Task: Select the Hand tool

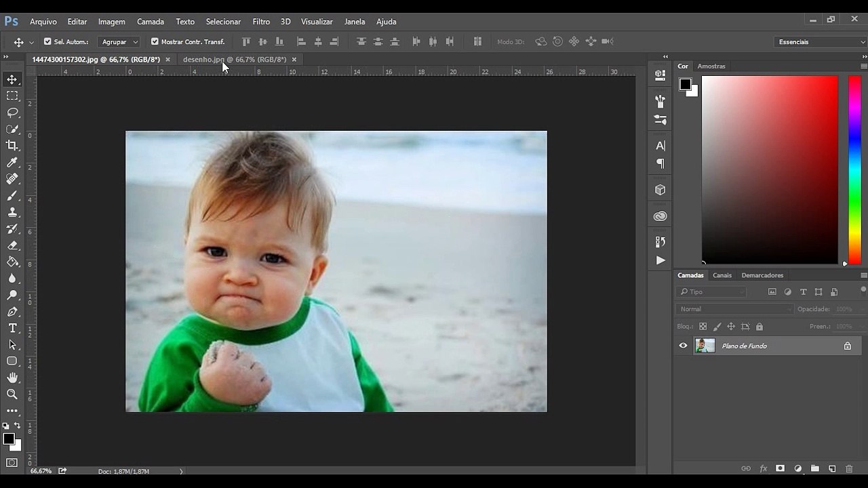Action: [x=12, y=378]
